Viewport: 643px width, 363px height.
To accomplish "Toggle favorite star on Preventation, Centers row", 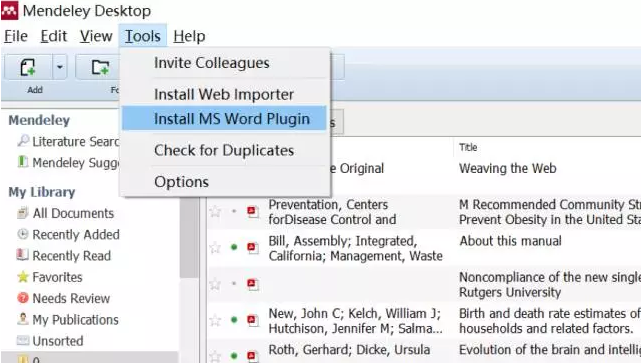I will pyautogui.click(x=215, y=212).
